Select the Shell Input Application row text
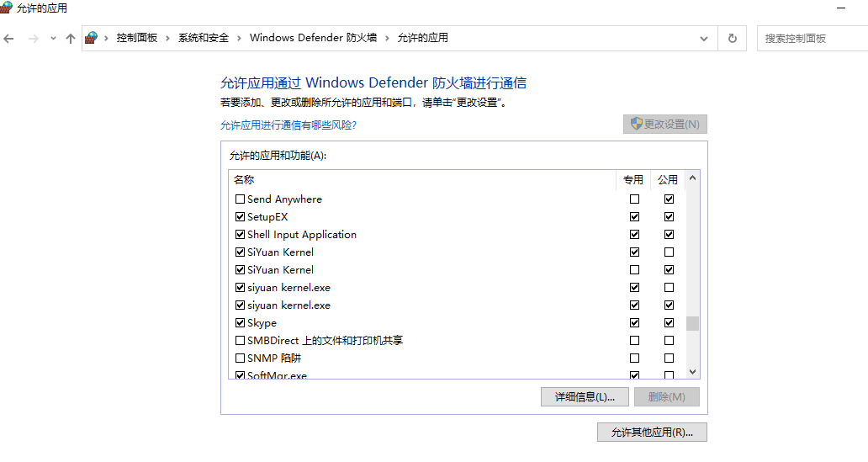 coord(302,234)
